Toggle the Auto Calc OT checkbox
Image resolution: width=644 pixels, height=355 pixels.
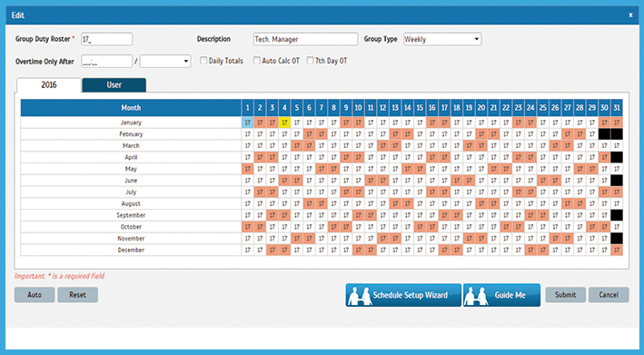[x=257, y=61]
